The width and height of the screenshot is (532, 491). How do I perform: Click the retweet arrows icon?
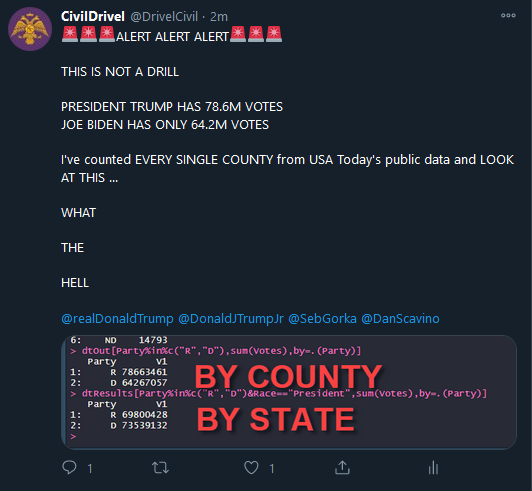(x=160, y=468)
